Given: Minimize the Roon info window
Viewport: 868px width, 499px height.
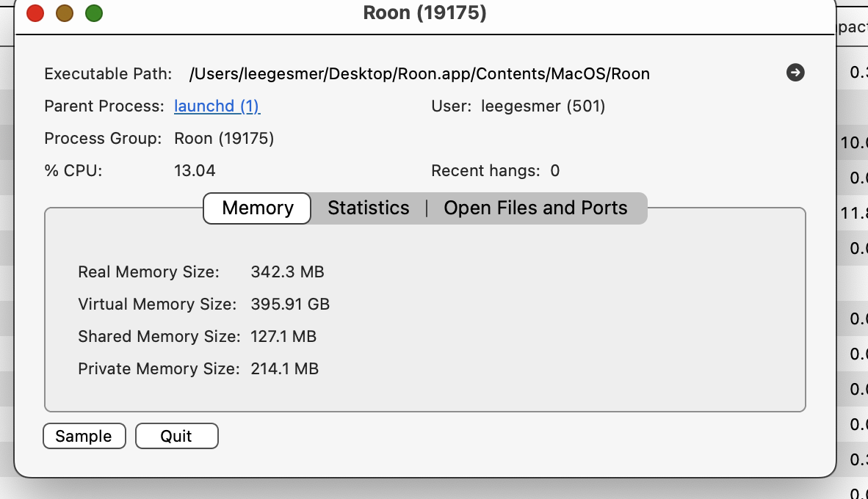Looking at the screenshot, I should click(x=65, y=13).
